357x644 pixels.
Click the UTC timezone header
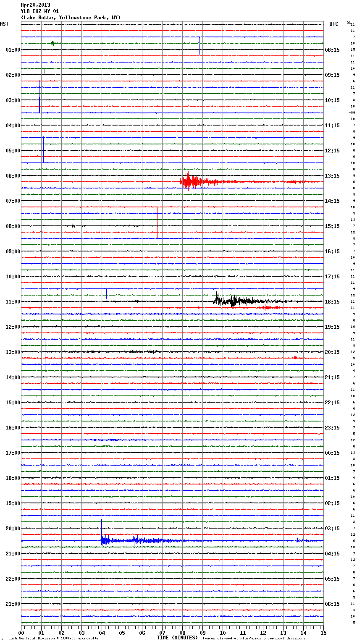coord(334,24)
